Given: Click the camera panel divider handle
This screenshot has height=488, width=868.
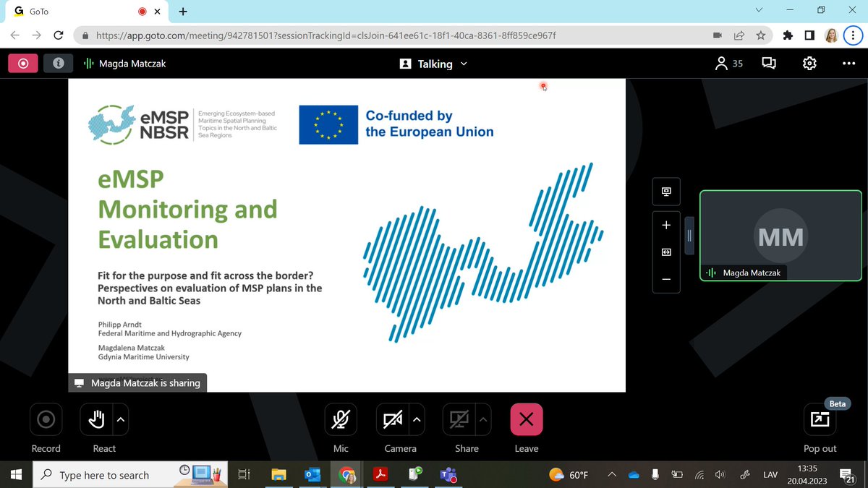Looking at the screenshot, I should [690, 236].
